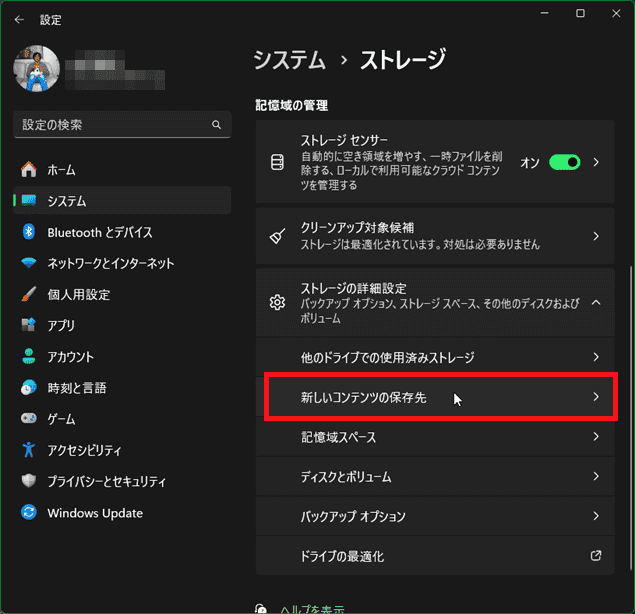Open 新しいコンテンツの保存先

(x=440, y=397)
